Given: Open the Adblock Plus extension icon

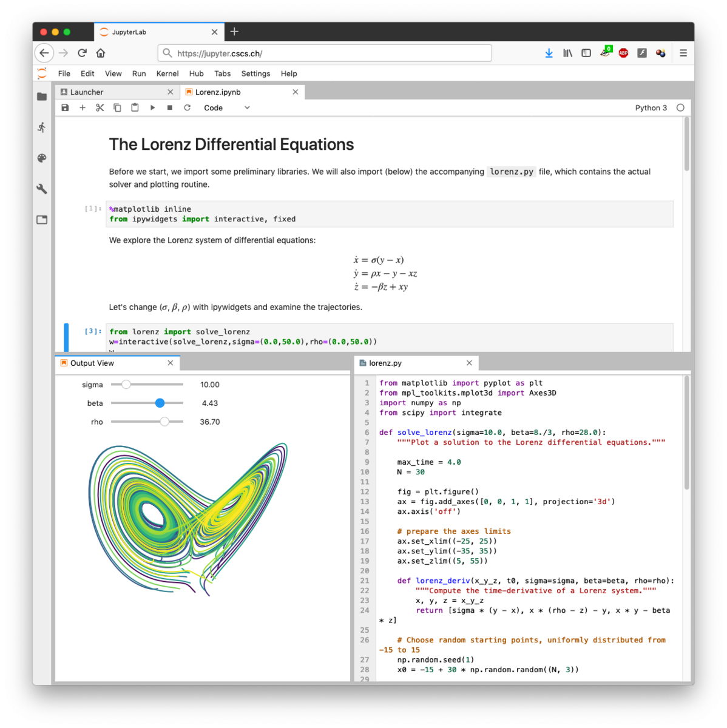Looking at the screenshot, I should coord(623,53).
